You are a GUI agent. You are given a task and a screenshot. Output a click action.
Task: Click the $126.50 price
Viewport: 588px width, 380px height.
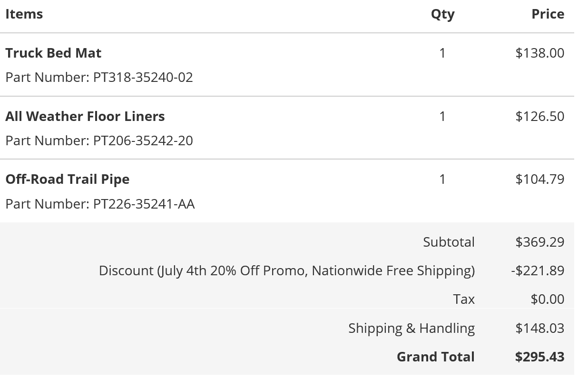[540, 116]
